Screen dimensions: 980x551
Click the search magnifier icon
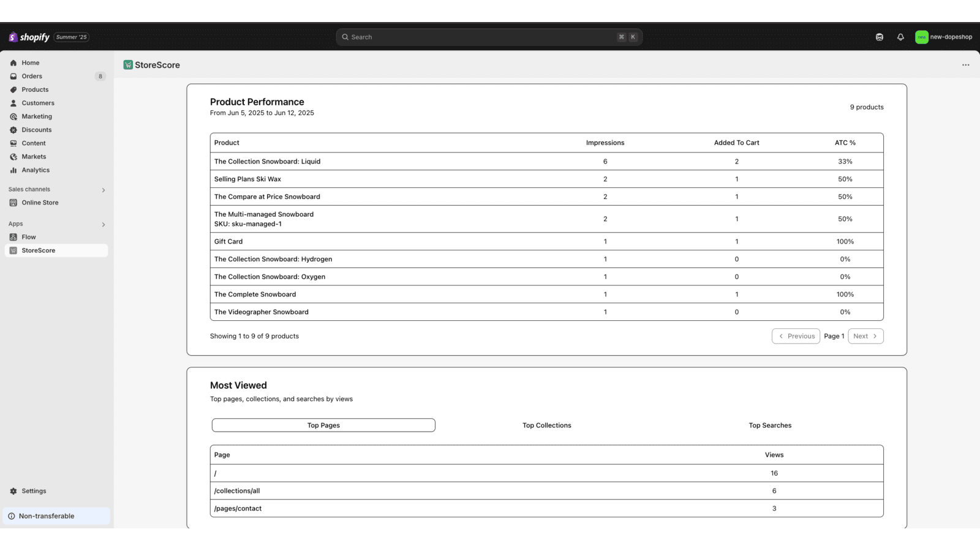pos(345,37)
